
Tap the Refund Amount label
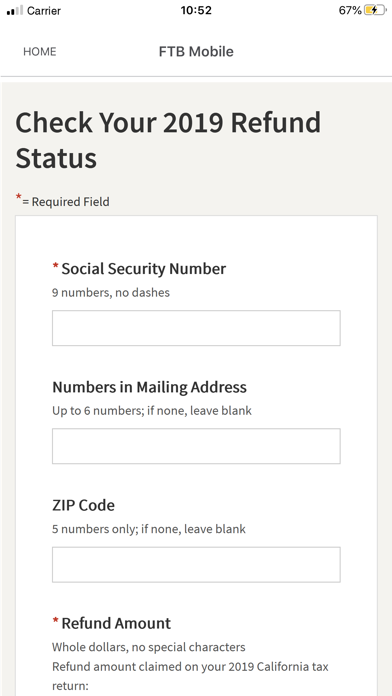point(116,623)
